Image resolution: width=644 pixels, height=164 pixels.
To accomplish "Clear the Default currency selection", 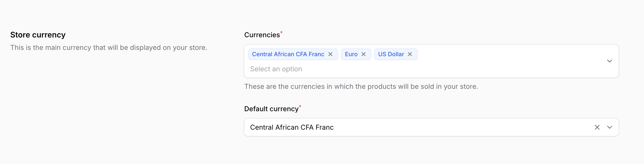I will tap(597, 127).
